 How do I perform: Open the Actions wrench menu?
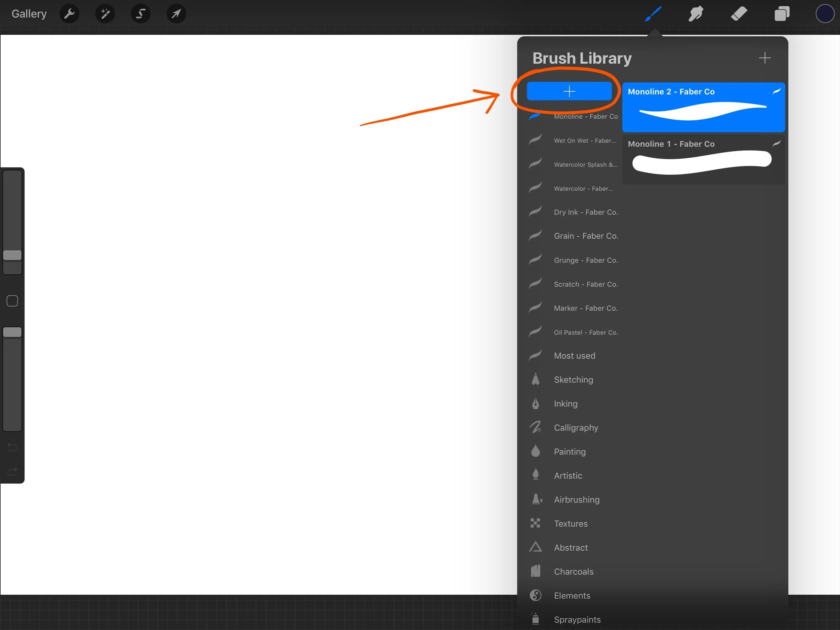click(70, 14)
